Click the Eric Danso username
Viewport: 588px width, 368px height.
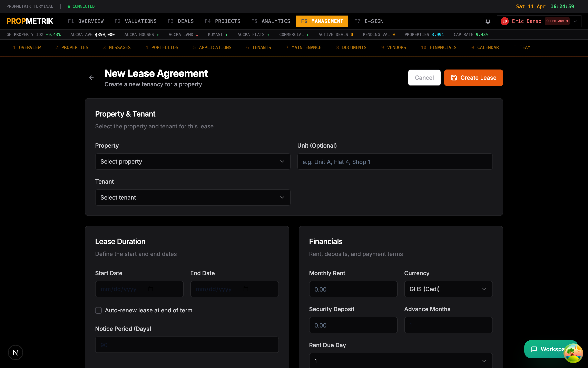pyautogui.click(x=527, y=21)
